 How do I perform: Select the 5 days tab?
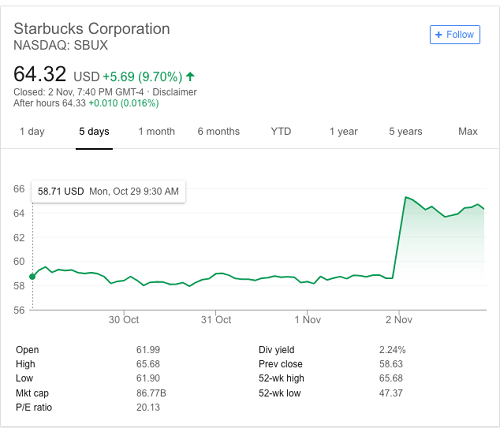pos(94,131)
